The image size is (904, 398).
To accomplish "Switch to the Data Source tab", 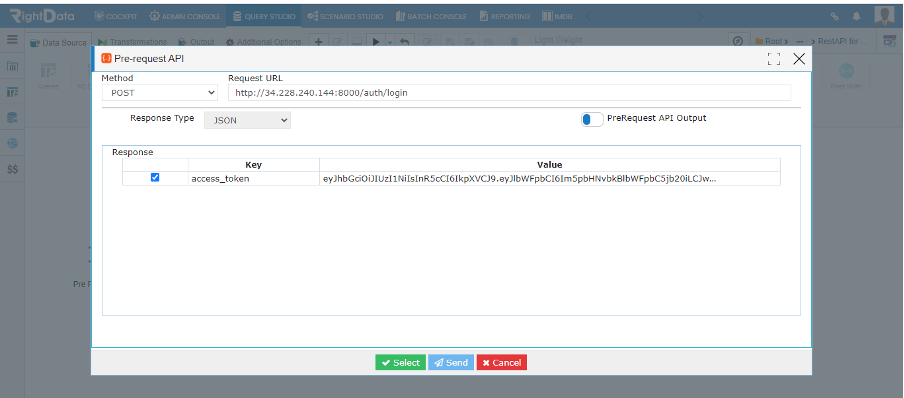I will (58, 42).
